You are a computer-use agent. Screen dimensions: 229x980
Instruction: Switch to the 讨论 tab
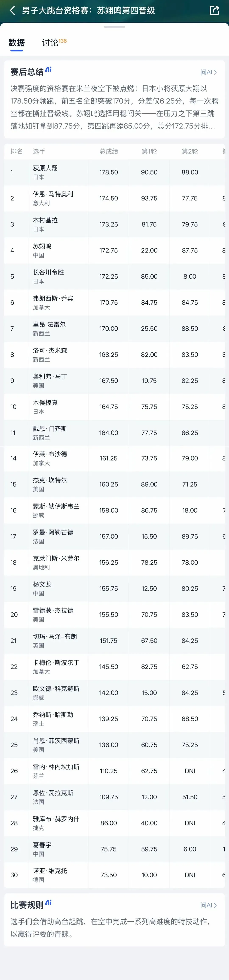point(54,42)
